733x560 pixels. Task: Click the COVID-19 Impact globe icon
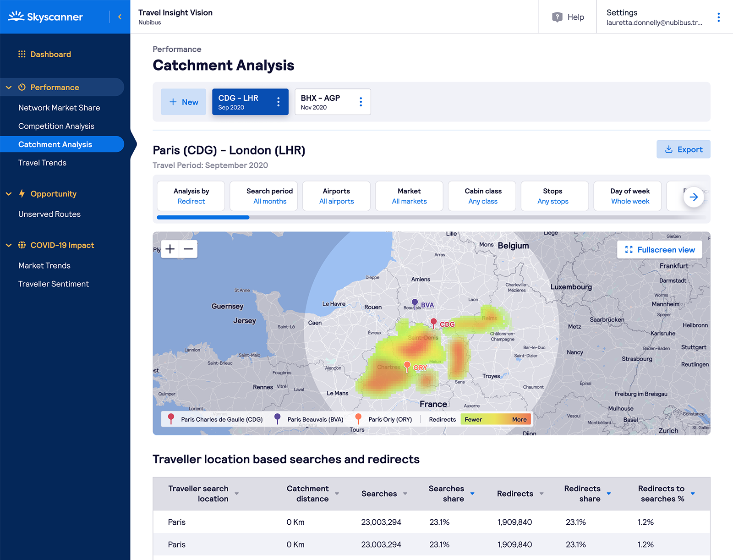click(22, 245)
